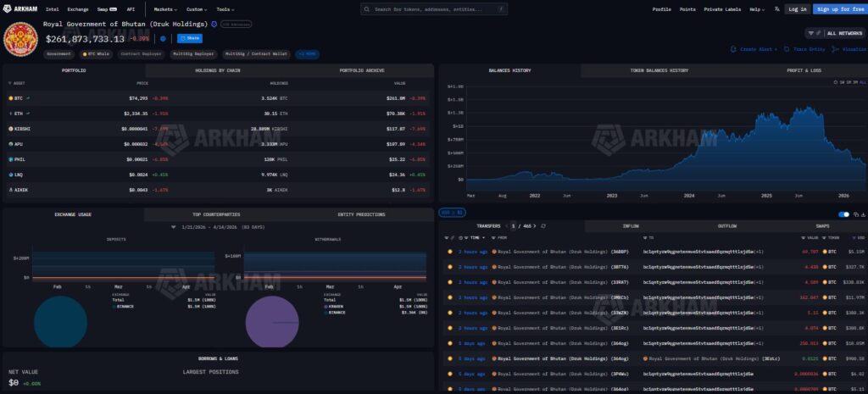Click the Share button
Image resolution: width=868 pixels, height=394 pixels.
[190, 38]
